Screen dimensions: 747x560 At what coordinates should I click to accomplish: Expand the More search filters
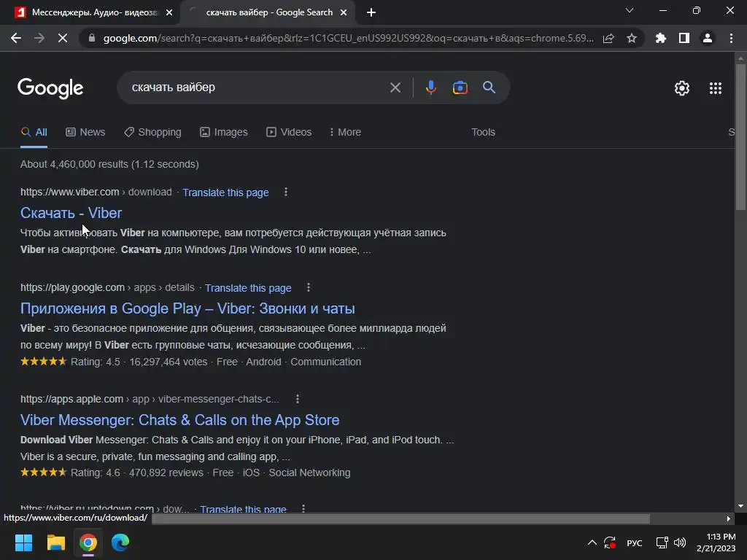pos(345,133)
